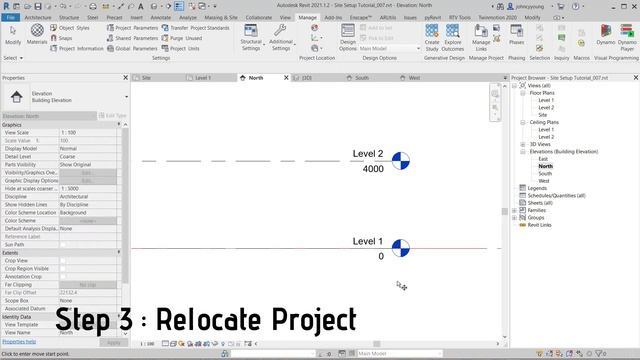Open the Help question mark icon
Viewport: 640px width, 360px height.
pyautogui.click(x=576, y=6)
